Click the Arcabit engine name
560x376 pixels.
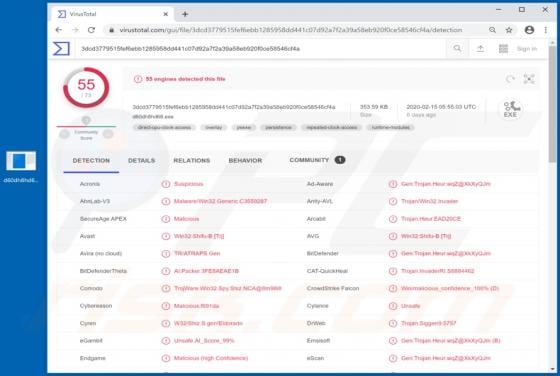coord(316,219)
